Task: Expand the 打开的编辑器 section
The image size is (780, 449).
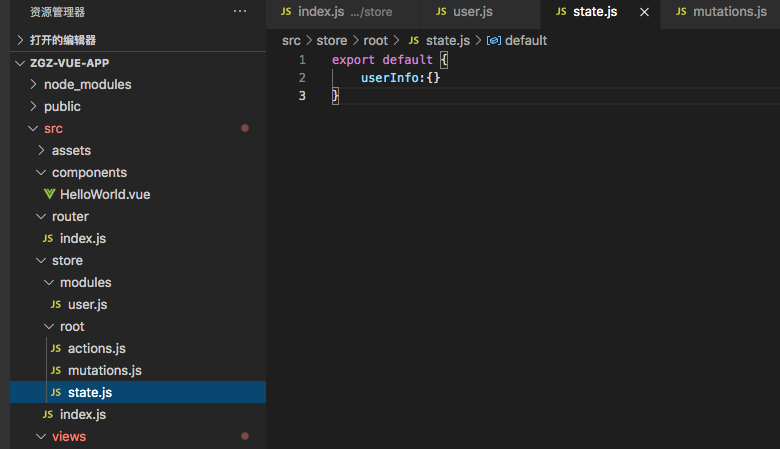Action: point(22,40)
